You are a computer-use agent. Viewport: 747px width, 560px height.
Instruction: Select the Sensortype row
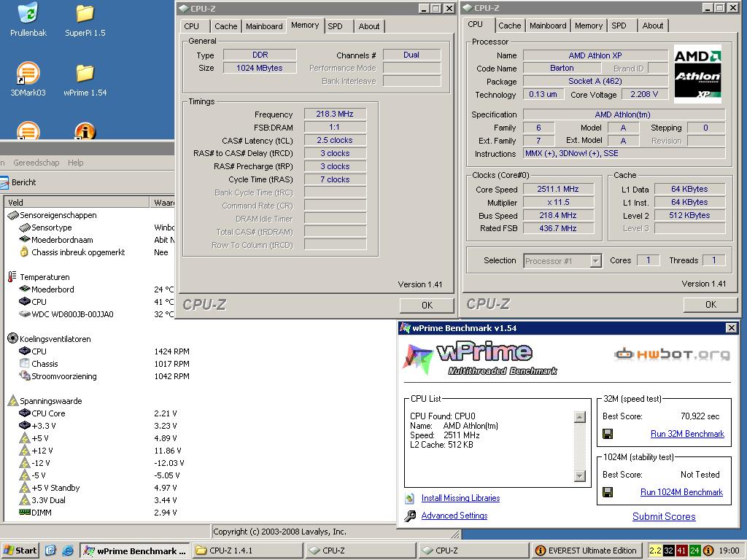pyautogui.click(x=96, y=227)
